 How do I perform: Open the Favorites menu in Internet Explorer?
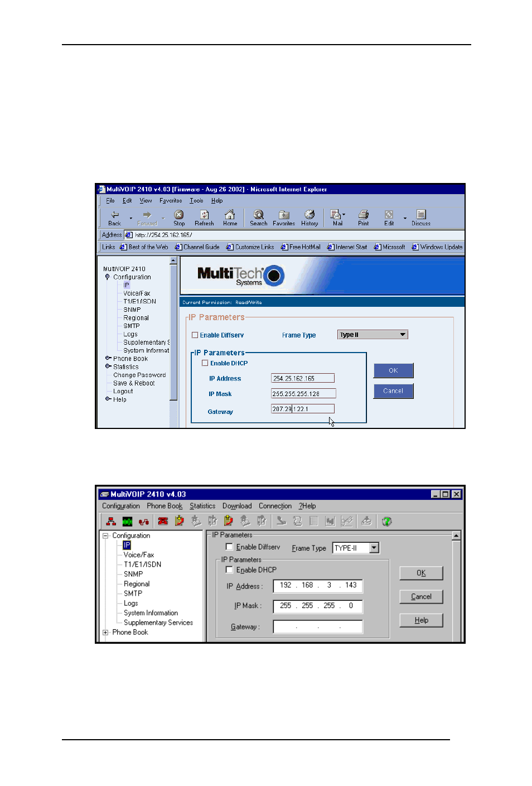(171, 201)
